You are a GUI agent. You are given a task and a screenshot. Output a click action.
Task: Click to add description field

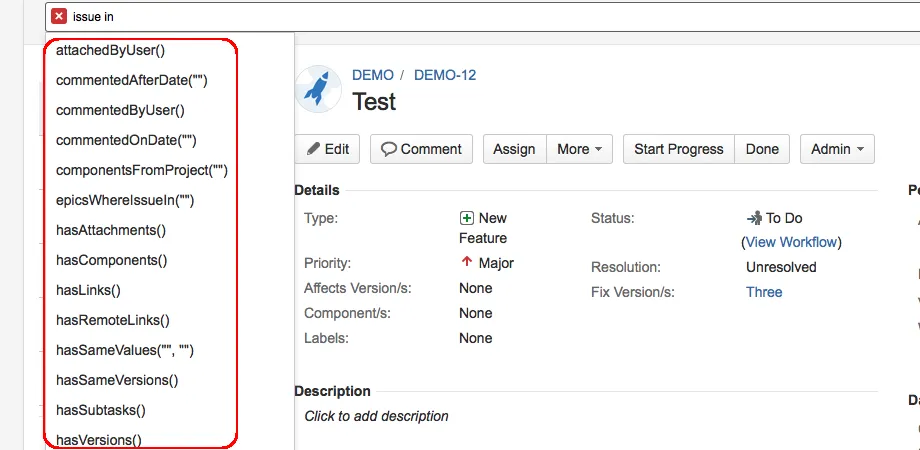point(376,416)
